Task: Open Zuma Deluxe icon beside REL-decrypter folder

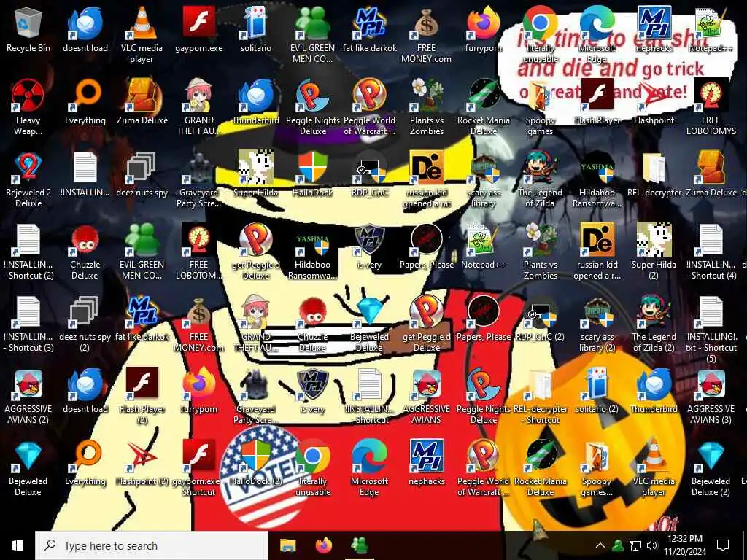Action: point(711,174)
